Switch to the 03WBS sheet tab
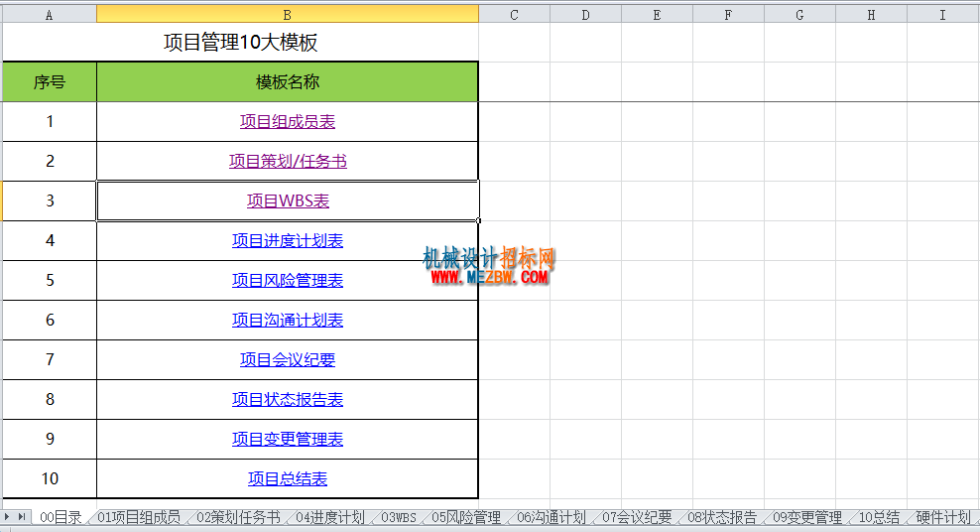Image resolution: width=980 pixels, height=532 pixels. pos(399,518)
